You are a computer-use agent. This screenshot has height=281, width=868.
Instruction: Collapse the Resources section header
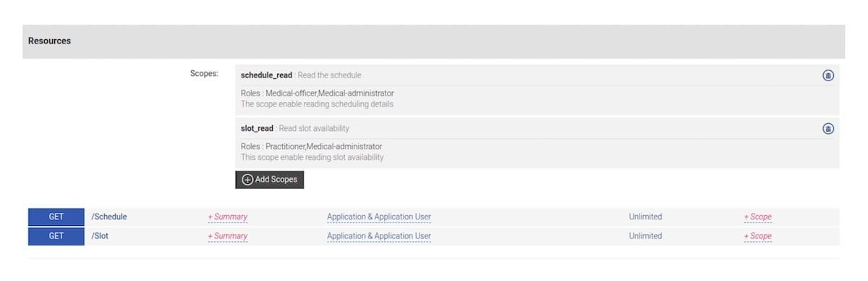pyautogui.click(x=434, y=41)
